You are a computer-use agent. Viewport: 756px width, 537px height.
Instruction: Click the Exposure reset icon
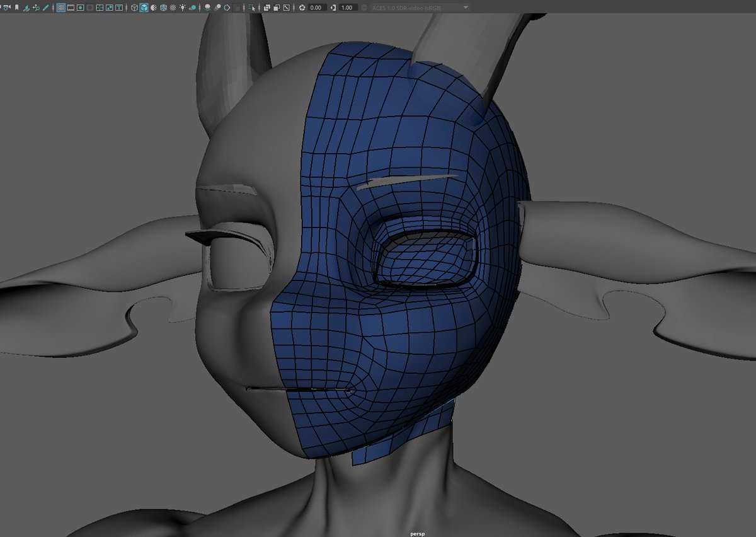click(x=302, y=8)
